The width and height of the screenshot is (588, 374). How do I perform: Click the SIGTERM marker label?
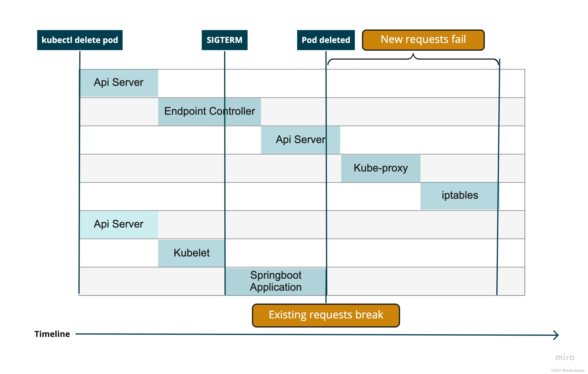(x=225, y=40)
